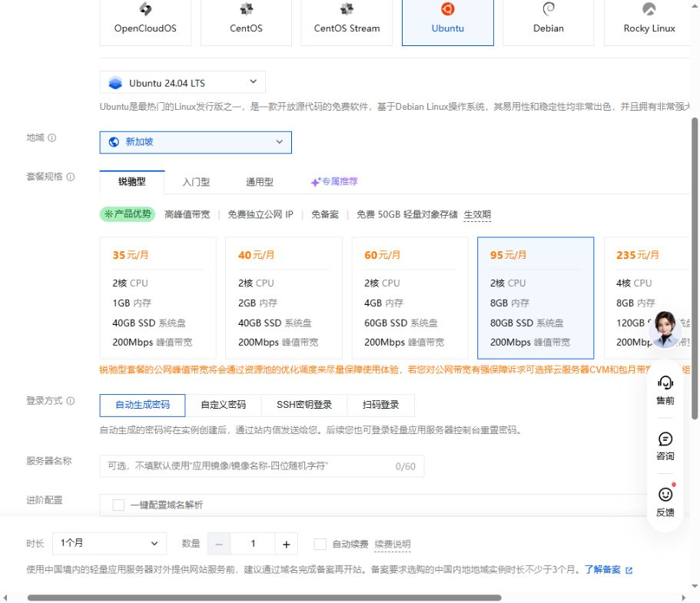Click the horizontal scrollbar left arrow

[x=5, y=598]
